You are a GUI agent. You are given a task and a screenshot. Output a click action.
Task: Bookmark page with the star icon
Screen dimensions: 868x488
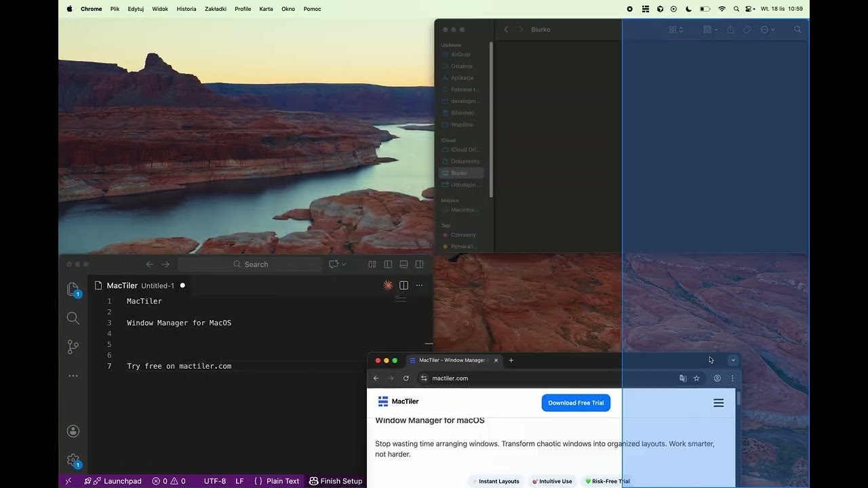[696, 378]
